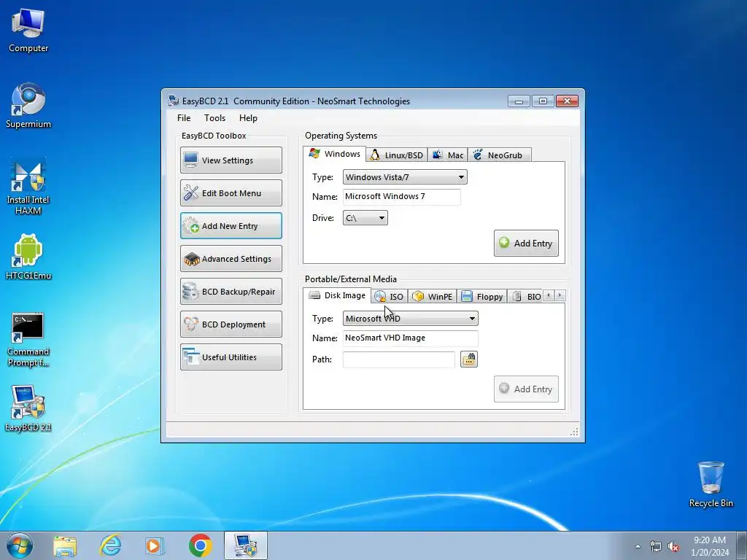This screenshot has width=747, height=560.
Task: Click the NeoSmart VHD Image name field
Action: click(x=410, y=338)
